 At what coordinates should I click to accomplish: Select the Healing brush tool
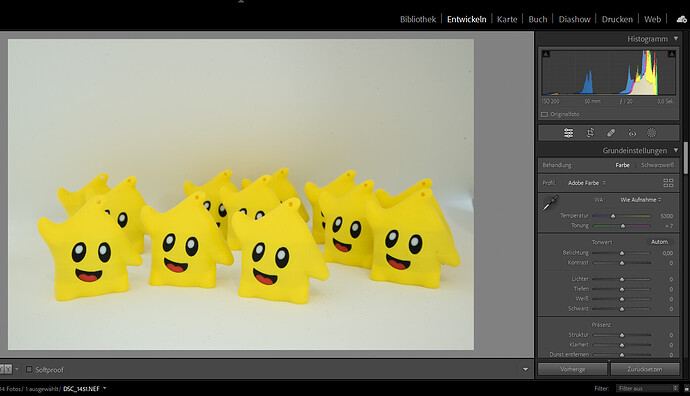tap(611, 133)
